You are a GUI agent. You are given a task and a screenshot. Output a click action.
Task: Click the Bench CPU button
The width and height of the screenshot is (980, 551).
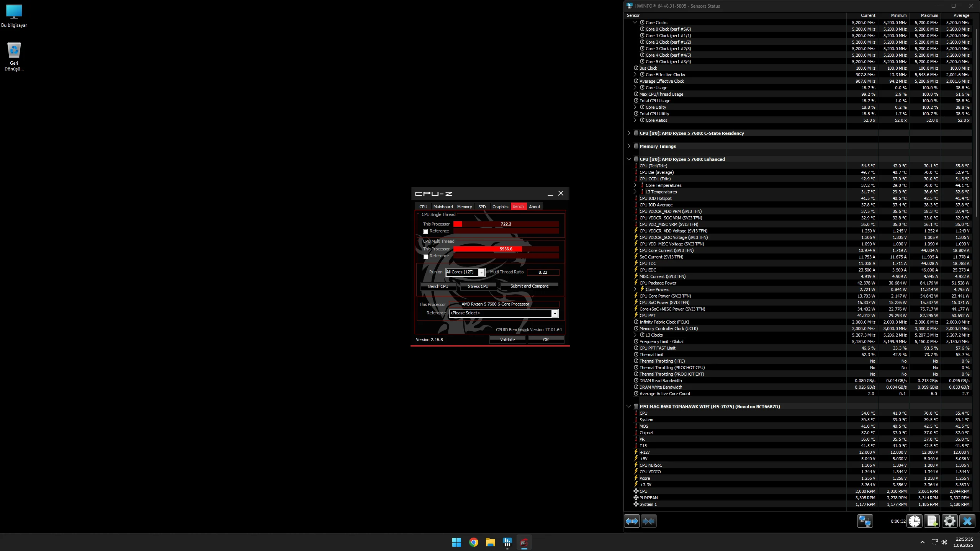(x=438, y=286)
